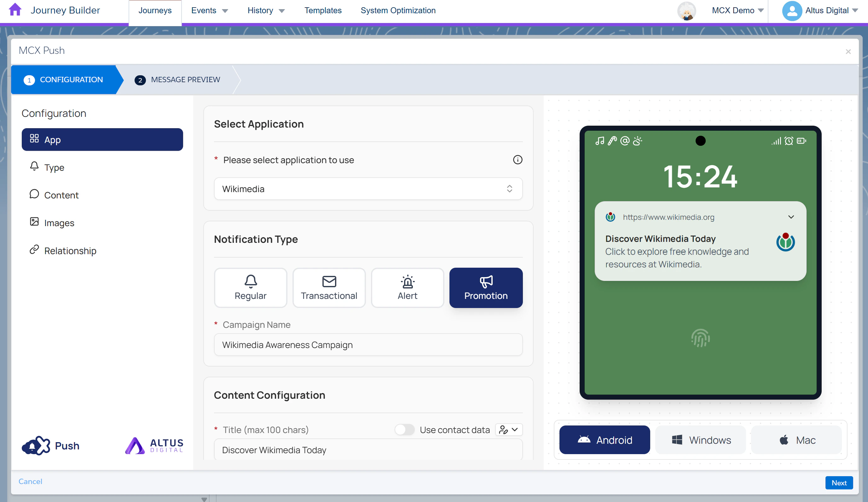Viewport: 868px width, 502px height.
Task: Click the speech bubble icon beside Content
Action: point(34,194)
